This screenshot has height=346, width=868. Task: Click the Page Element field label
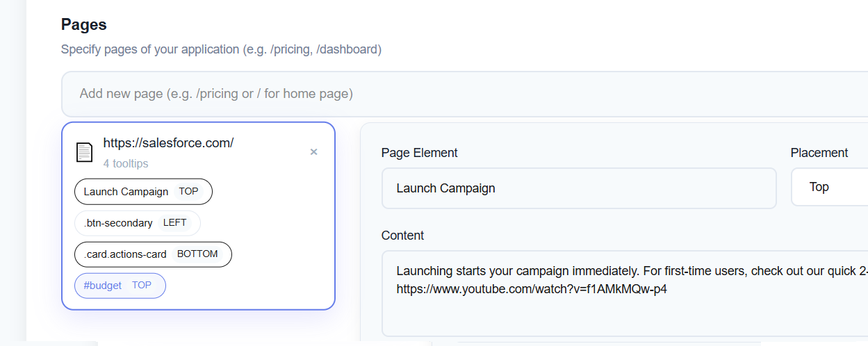pyautogui.click(x=419, y=153)
